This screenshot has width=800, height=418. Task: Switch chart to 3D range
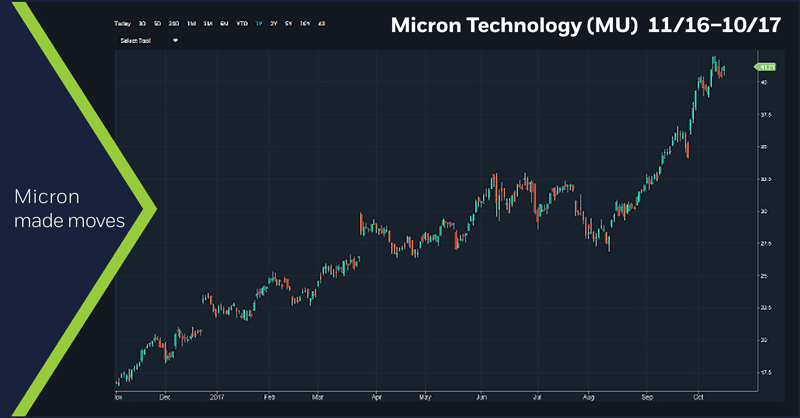(x=142, y=21)
